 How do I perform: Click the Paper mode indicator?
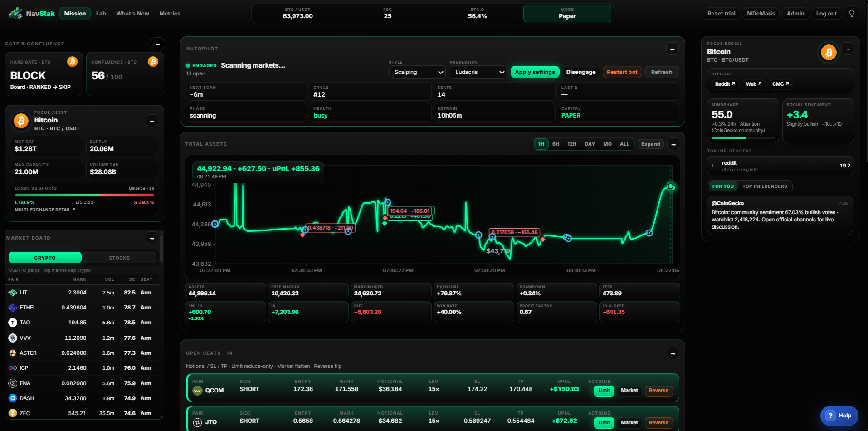(567, 13)
